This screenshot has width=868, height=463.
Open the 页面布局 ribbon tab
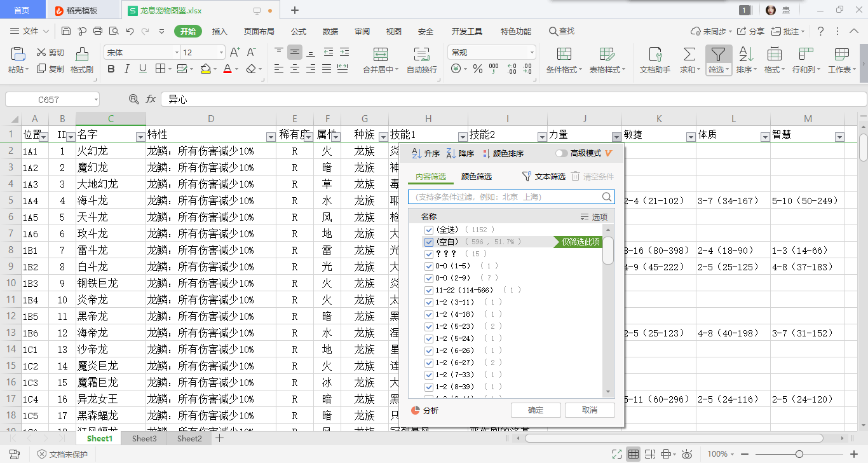click(259, 31)
